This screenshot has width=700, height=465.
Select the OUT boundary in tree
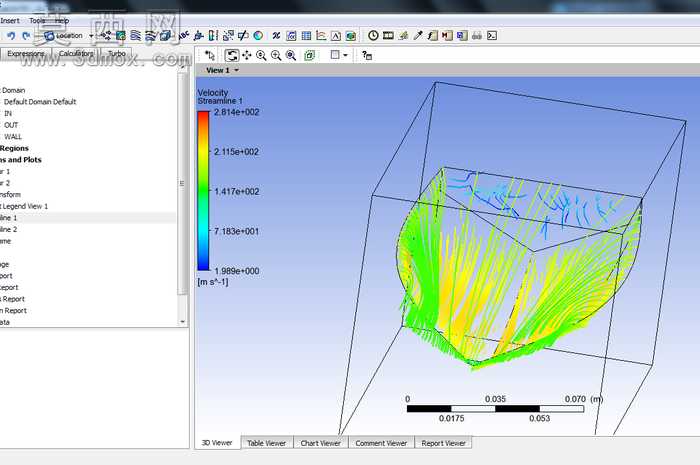(x=11, y=125)
